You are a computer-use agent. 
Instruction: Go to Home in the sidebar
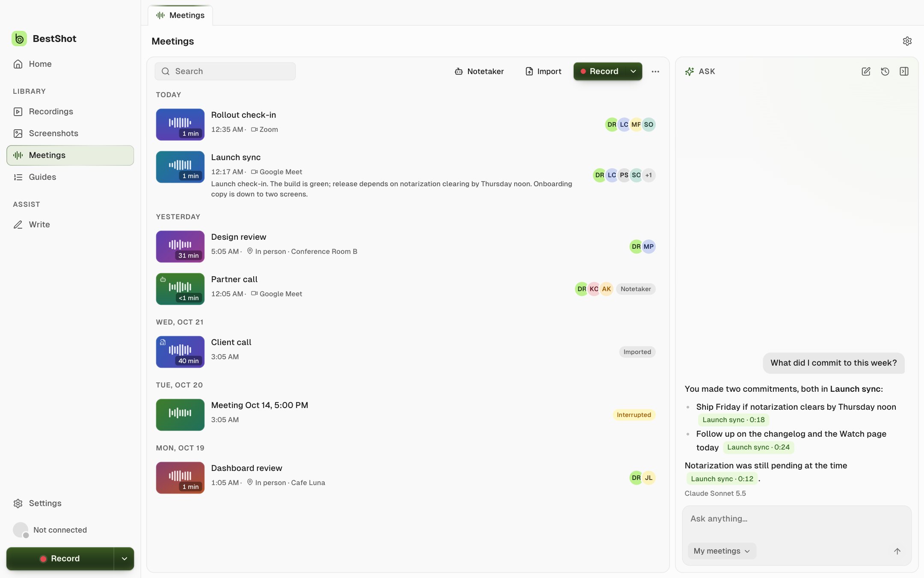[x=70, y=64]
